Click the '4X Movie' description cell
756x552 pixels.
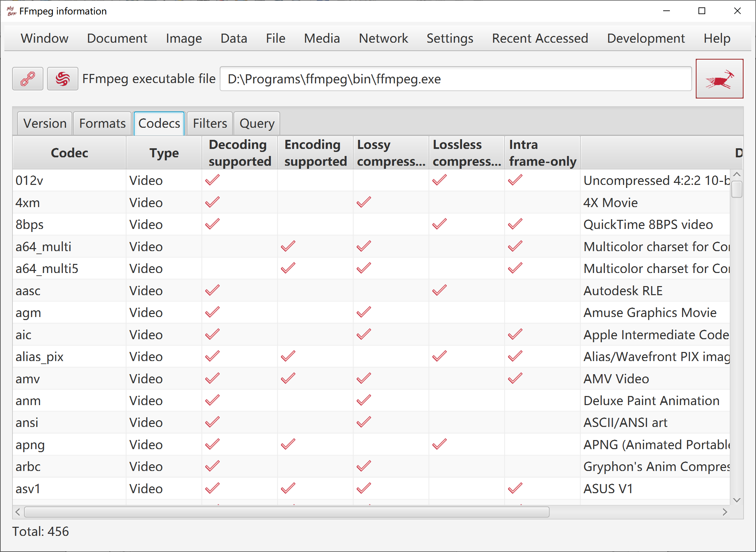[655, 202]
